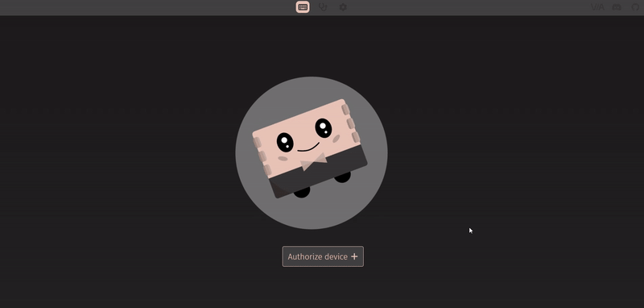Click the Authorize device button
Screen dimensions: 644x308
[x=323, y=256]
